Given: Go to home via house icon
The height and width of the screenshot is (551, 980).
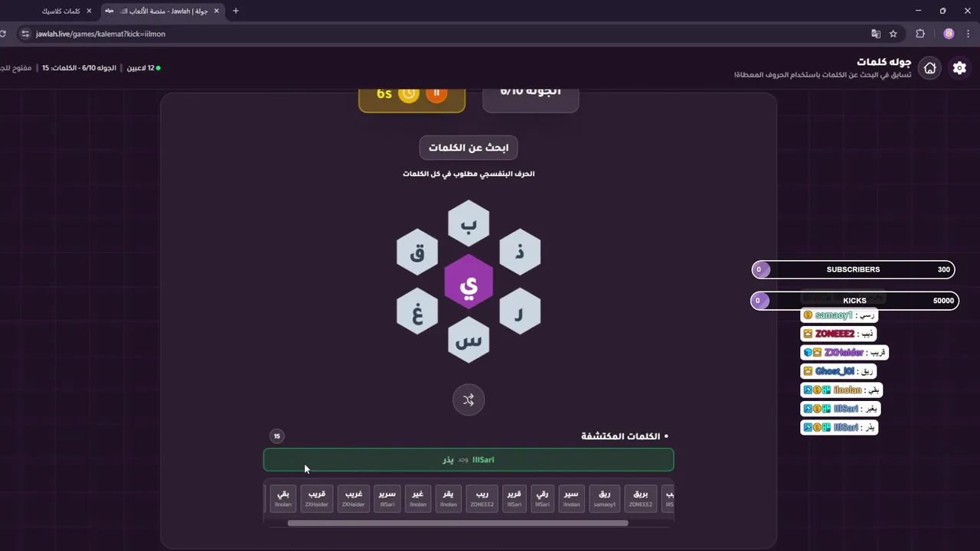Looking at the screenshot, I should tap(929, 68).
